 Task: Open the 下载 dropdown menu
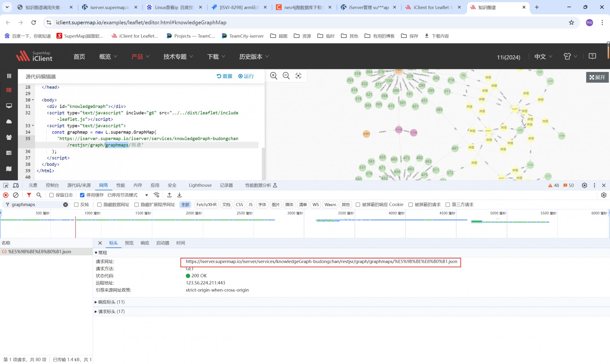click(x=216, y=56)
